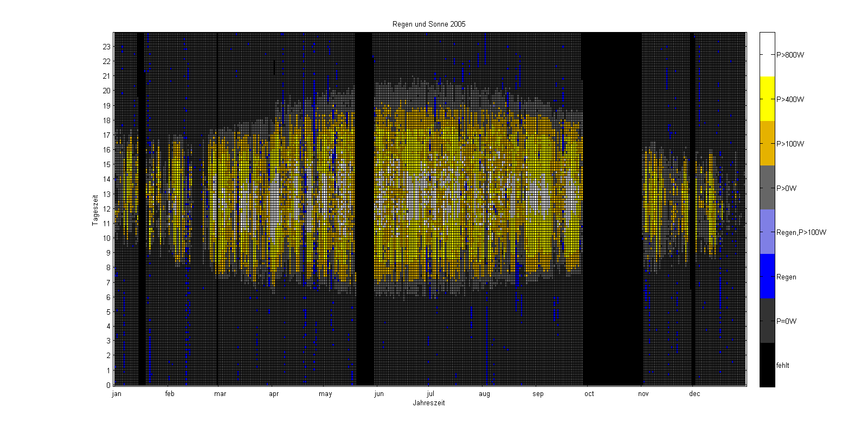Pick the orange P>100W colorbar segment

pyautogui.click(x=767, y=143)
